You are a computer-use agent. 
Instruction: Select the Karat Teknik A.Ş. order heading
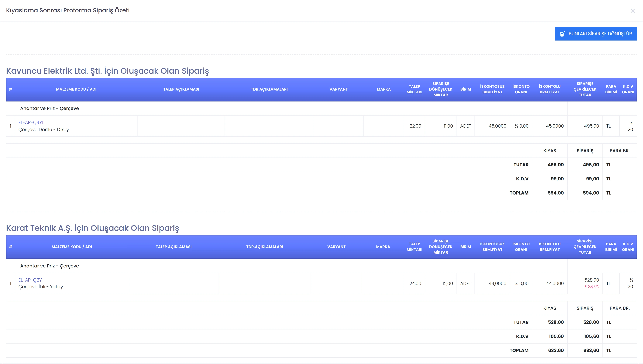[x=93, y=228]
